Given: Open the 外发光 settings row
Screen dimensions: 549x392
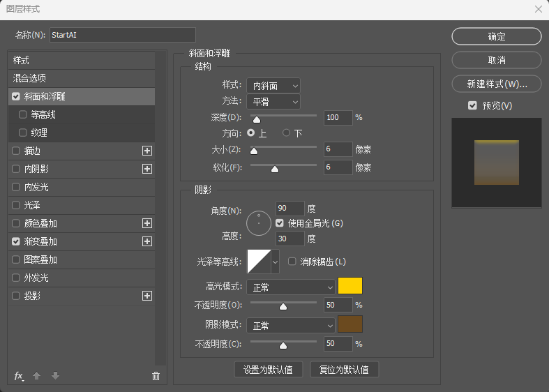Looking at the screenshot, I should click(82, 278).
